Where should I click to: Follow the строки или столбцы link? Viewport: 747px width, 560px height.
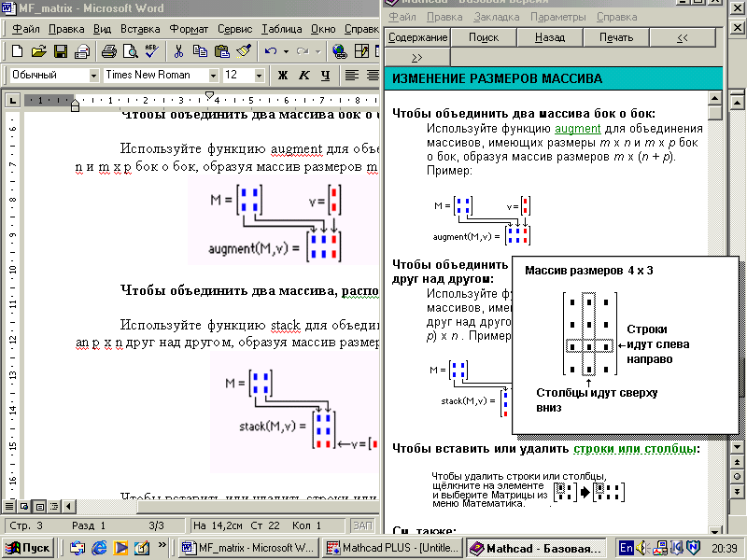click(x=635, y=449)
